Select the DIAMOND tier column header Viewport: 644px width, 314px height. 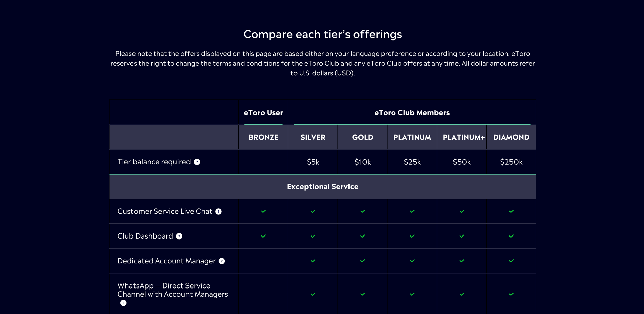[x=511, y=137]
